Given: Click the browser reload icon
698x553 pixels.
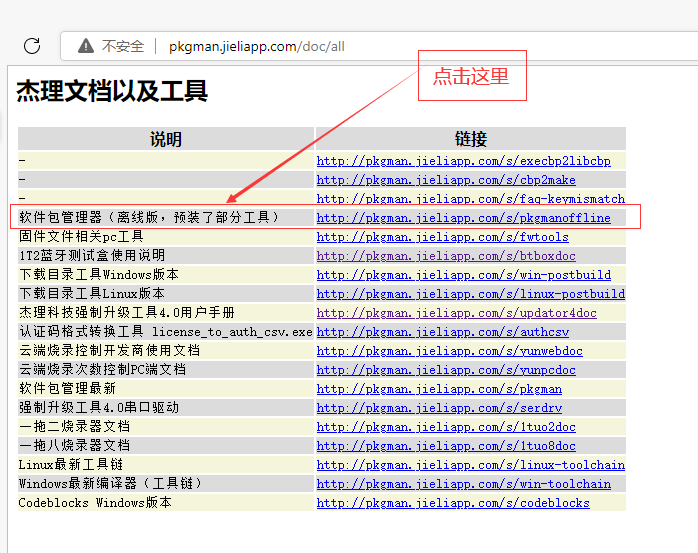Looking at the screenshot, I should (x=32, y=46).
